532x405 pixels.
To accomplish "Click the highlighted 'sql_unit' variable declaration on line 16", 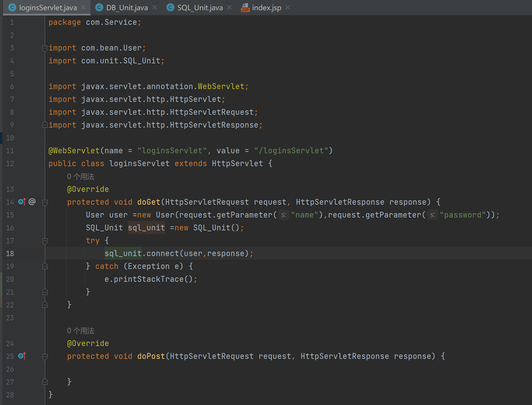I will [146, 228].
